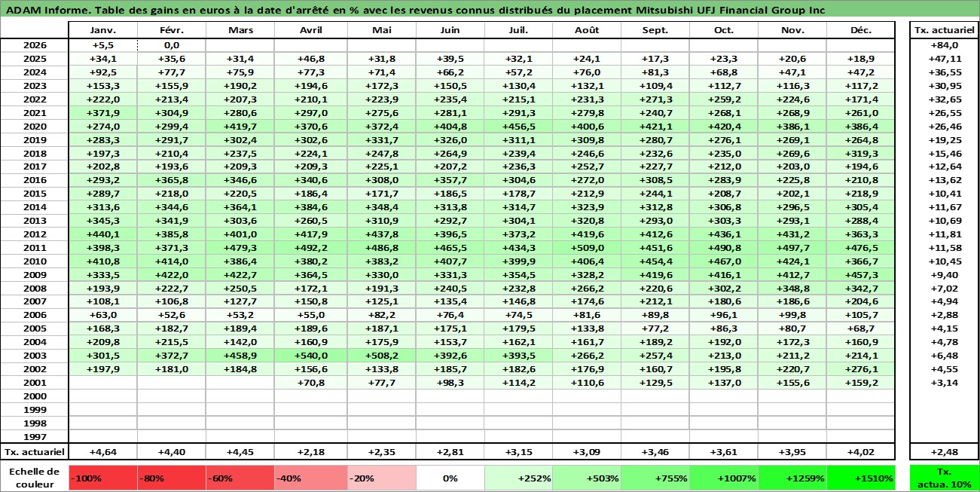Click the +508,2 cell in 2003 row
Viewport: 980px width, 492px height.
[381, 356]
